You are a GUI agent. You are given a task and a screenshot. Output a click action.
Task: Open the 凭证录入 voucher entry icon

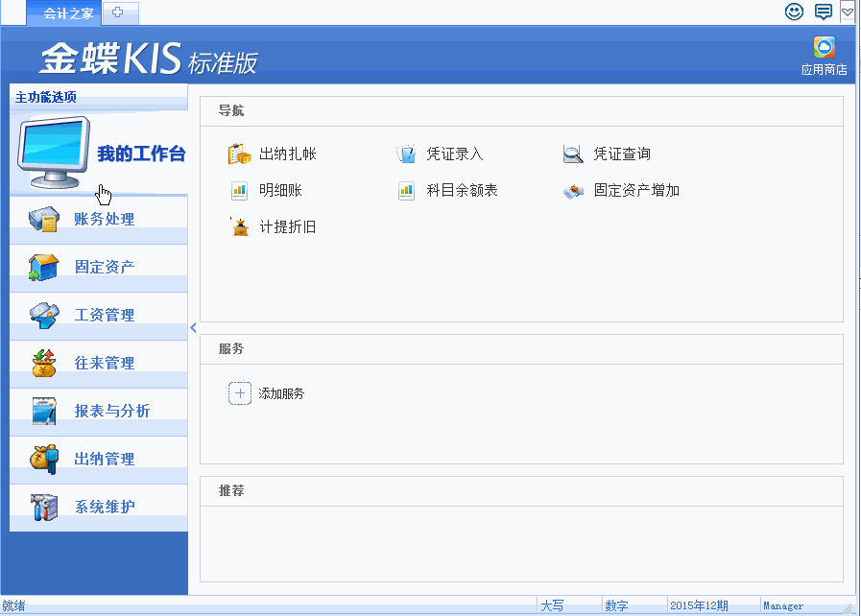406,154
